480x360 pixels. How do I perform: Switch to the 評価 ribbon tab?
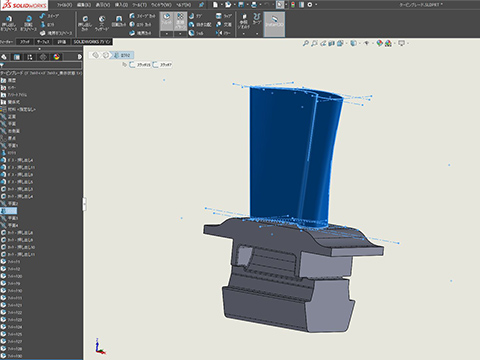click(x=61, y=42)
